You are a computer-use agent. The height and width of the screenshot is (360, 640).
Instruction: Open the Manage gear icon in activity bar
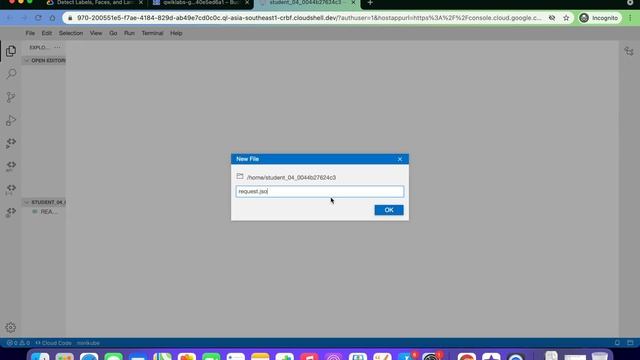[11, 327]
